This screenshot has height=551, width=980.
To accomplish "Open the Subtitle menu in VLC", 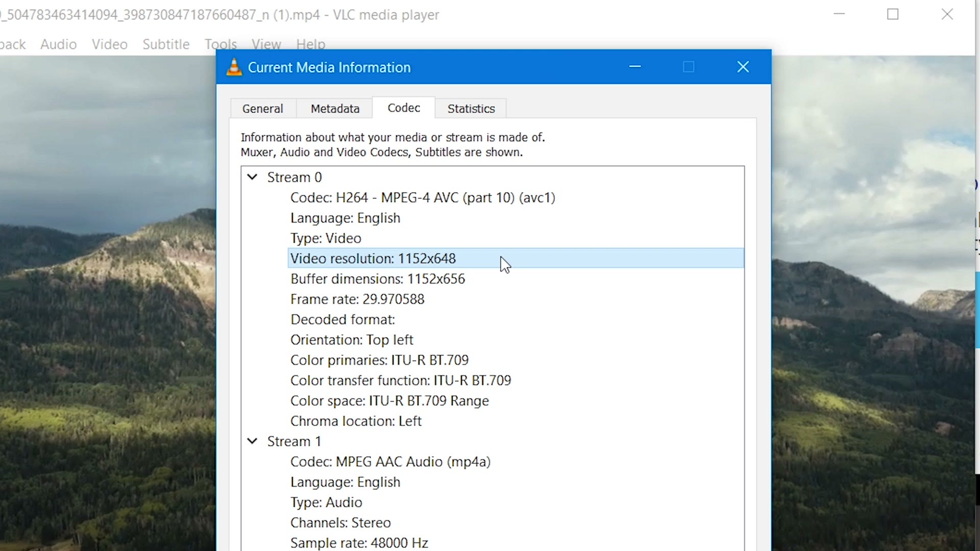I will (166, 44).
